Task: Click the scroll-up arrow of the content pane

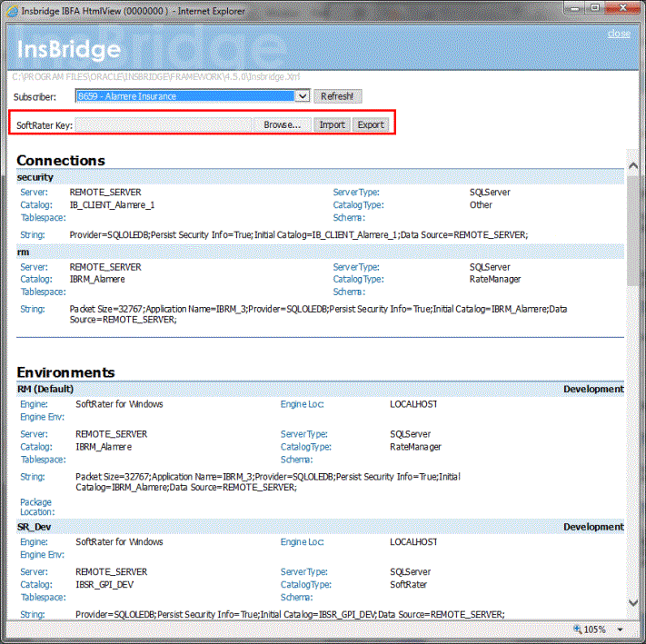Action: click(633, 165)
